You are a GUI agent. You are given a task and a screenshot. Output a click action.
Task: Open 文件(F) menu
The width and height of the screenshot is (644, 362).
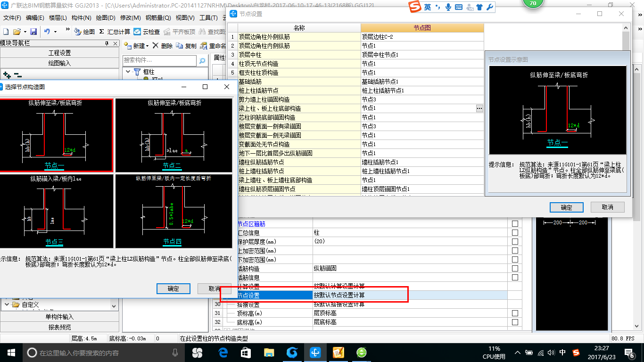(12, 17)
